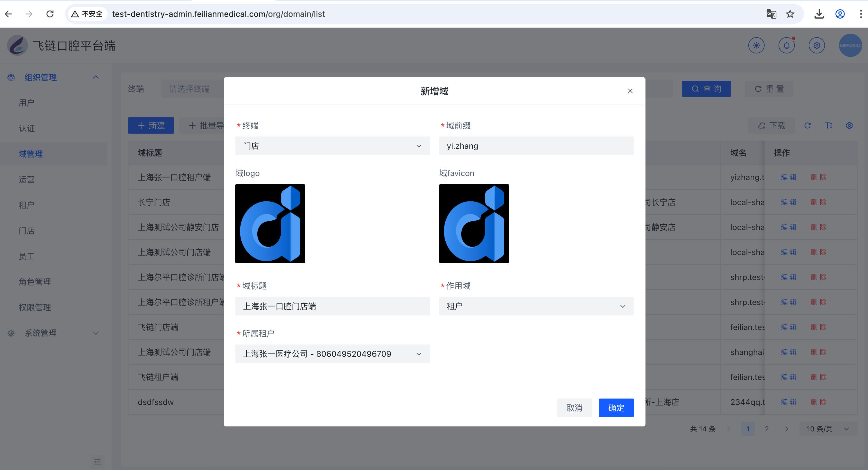
Task: Reload the page with refresh icon
Action: 50,14
